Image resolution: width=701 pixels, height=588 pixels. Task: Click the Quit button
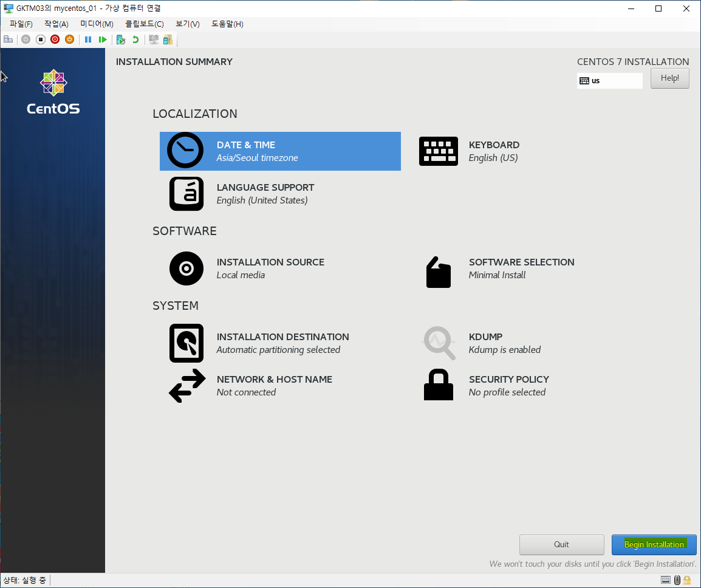coord(561,545)
